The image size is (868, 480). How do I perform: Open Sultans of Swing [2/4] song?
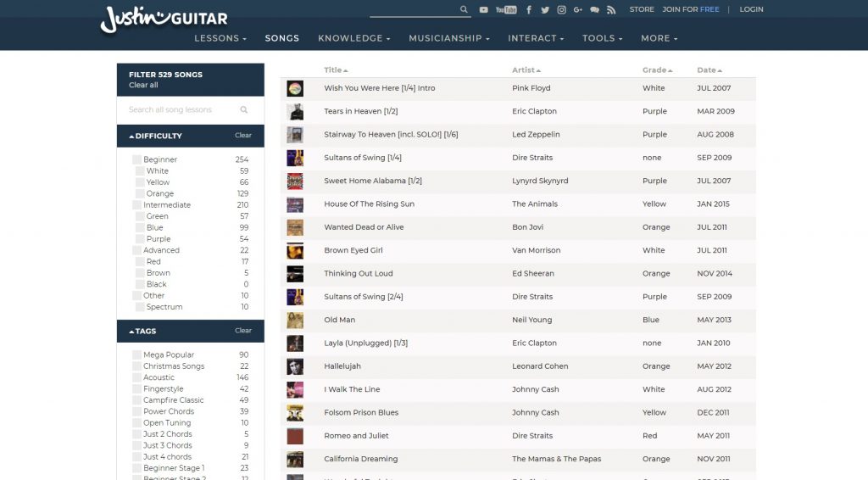pos(363,297)
